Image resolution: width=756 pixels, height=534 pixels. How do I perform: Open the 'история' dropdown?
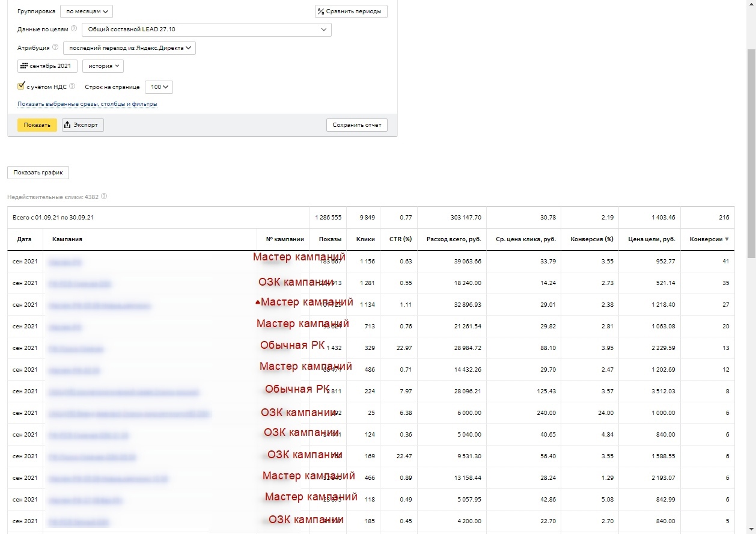click(103, 66)
